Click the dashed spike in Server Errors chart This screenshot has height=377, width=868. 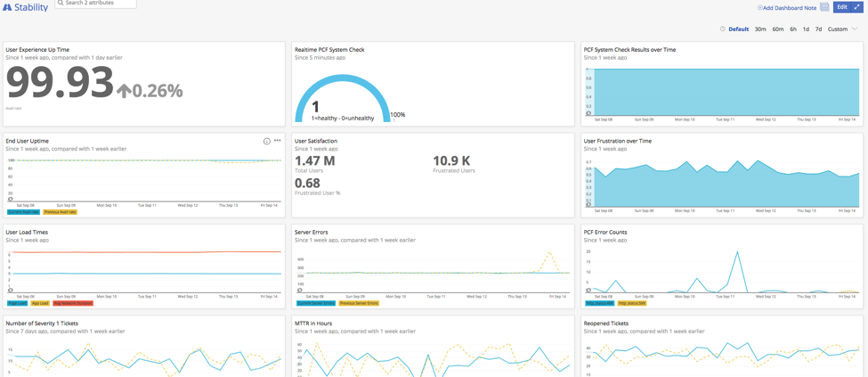[x=549, y=253]
